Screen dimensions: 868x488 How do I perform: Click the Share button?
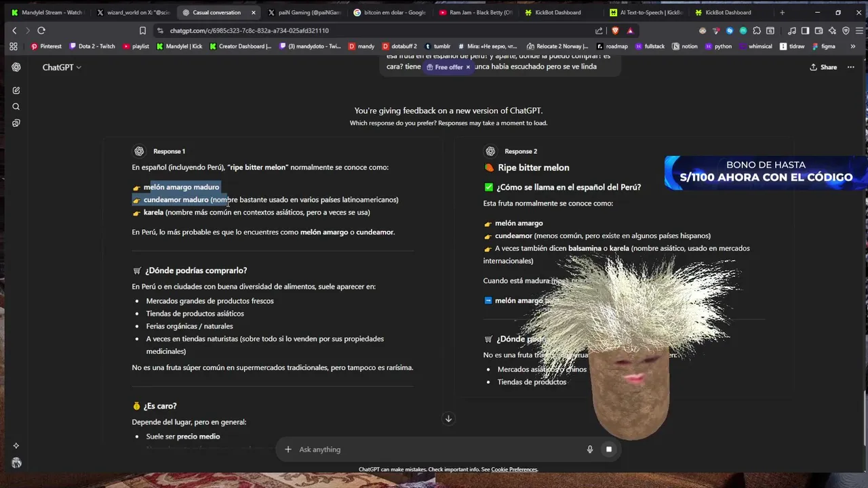click(823, 67)
